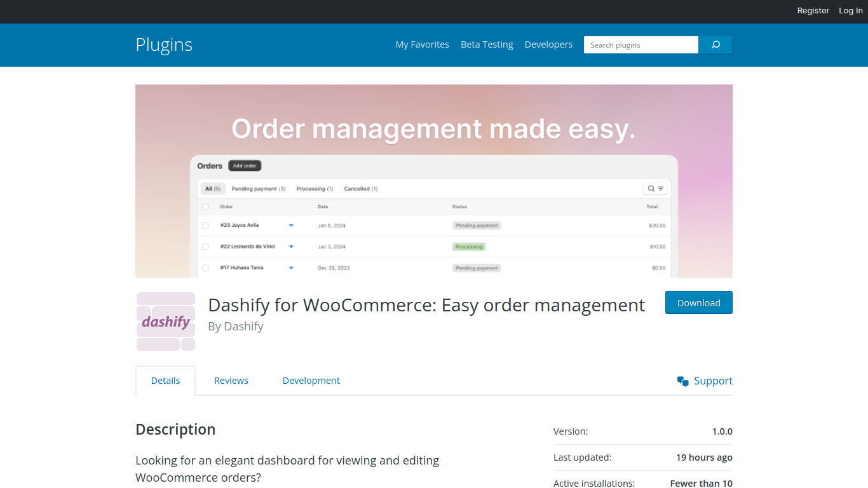Screen dimensions: 868x488
Task: Select the Pending payment (3) filter tab
Action: [258, 188]
